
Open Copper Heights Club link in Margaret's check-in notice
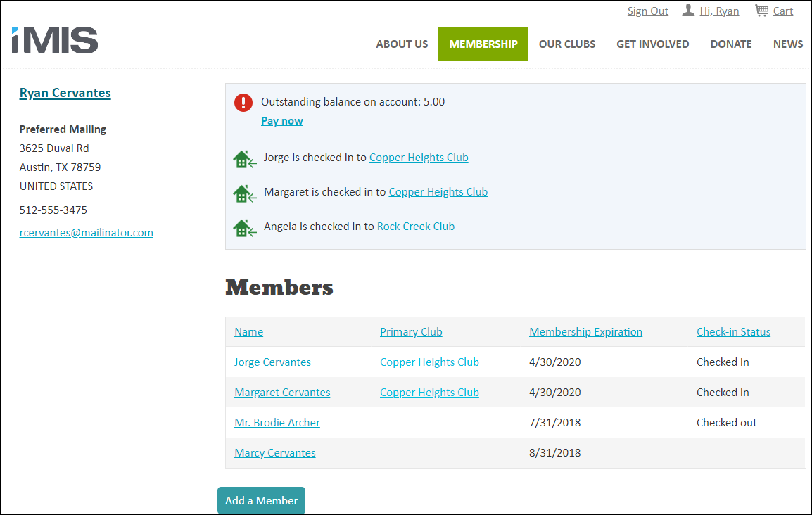point(438,192)
